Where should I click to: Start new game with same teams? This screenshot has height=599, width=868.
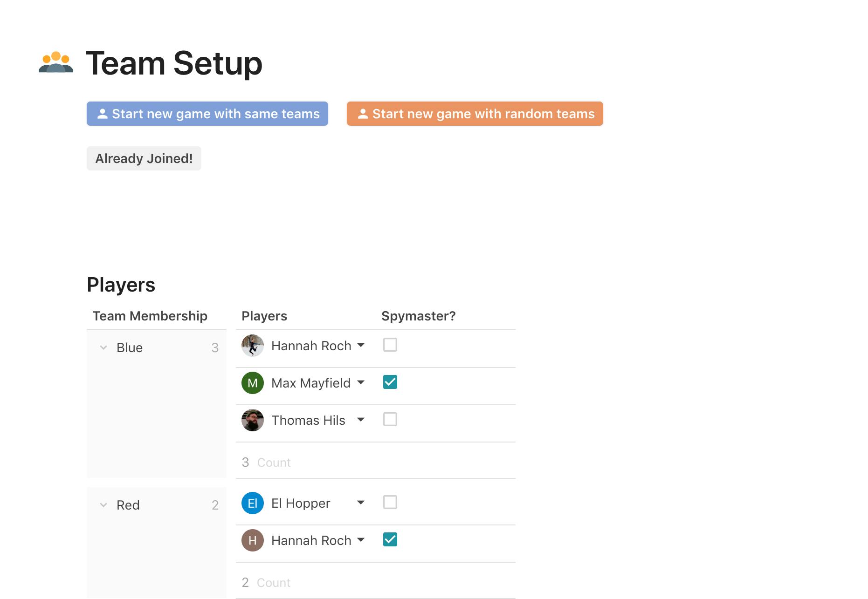[207, 114]
